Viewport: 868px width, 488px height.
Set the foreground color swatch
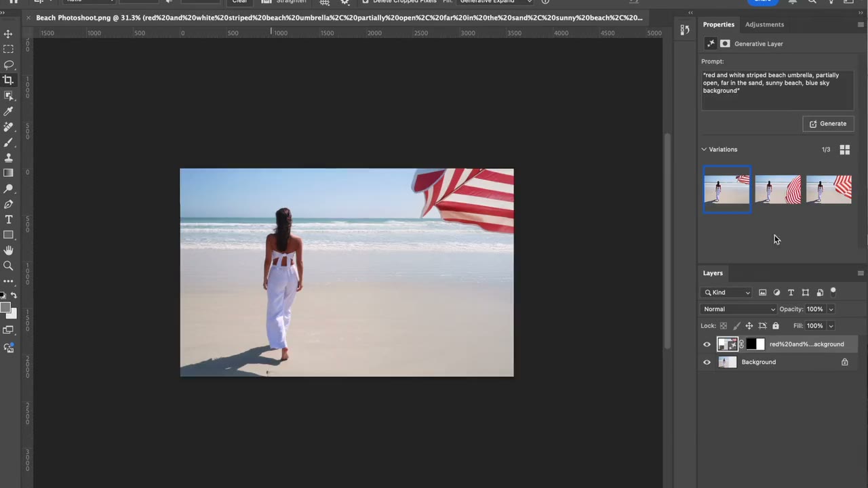[x=5, y=309]
